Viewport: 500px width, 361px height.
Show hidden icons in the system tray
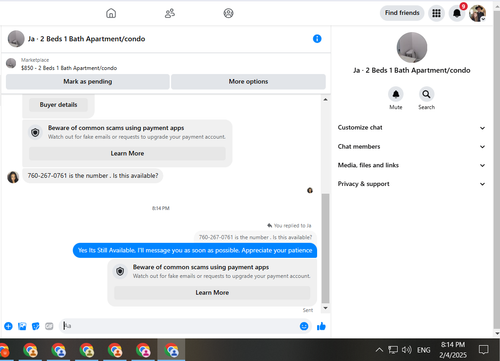[379, 350]
